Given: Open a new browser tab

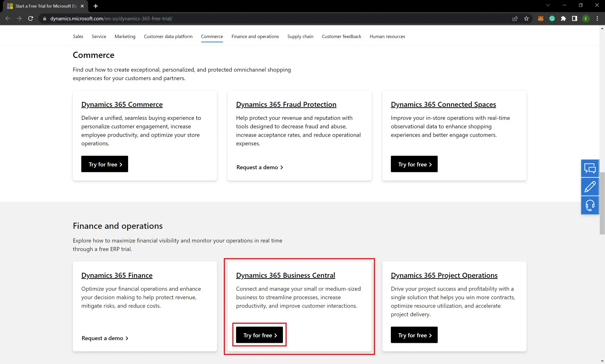Looking at the screenshot, I should coord(96,6).
